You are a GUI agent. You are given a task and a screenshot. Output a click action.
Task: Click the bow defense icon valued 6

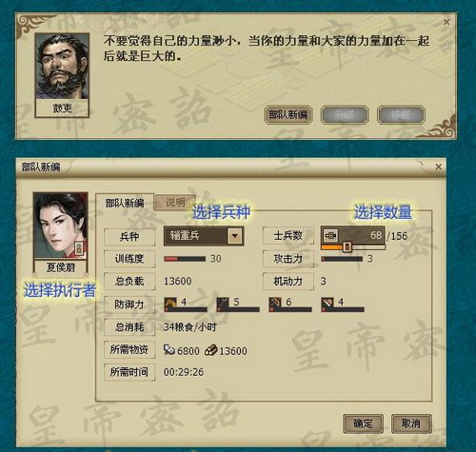[275, 304]
